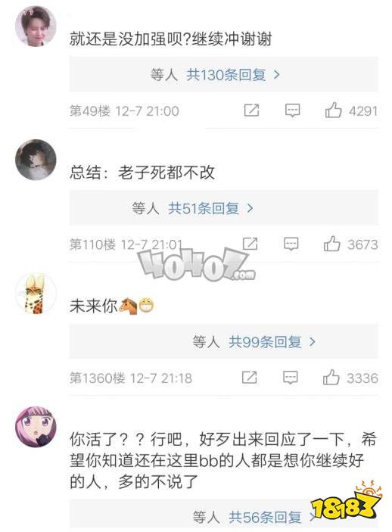Viewport: 392px width, 532px height.
Task: Open the floor 49 comment's reply icon
Action: [292, 110]
